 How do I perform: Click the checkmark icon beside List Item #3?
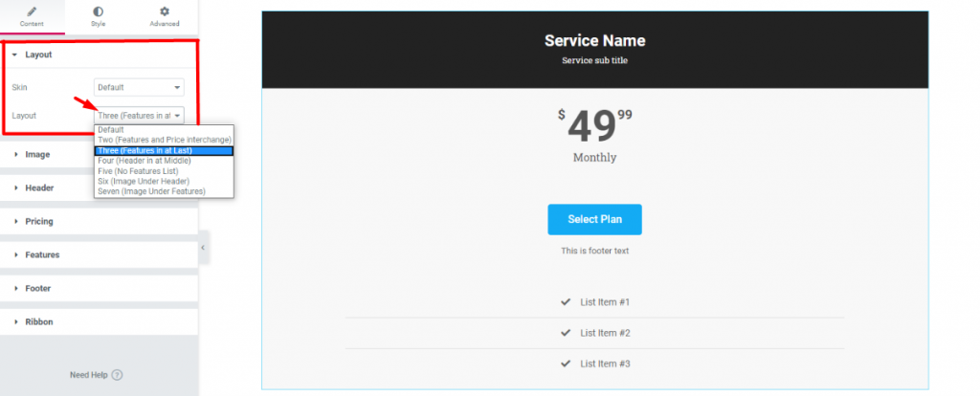[x=566, y=363]
